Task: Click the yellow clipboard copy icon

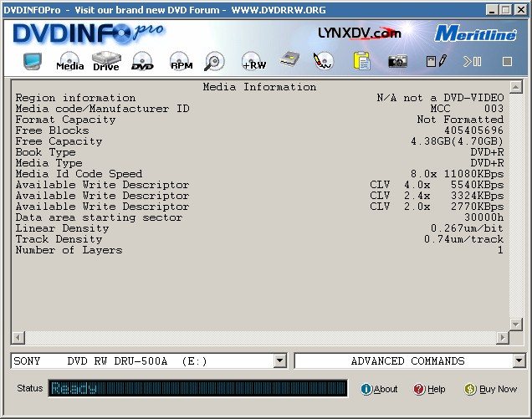Action: 361,61
